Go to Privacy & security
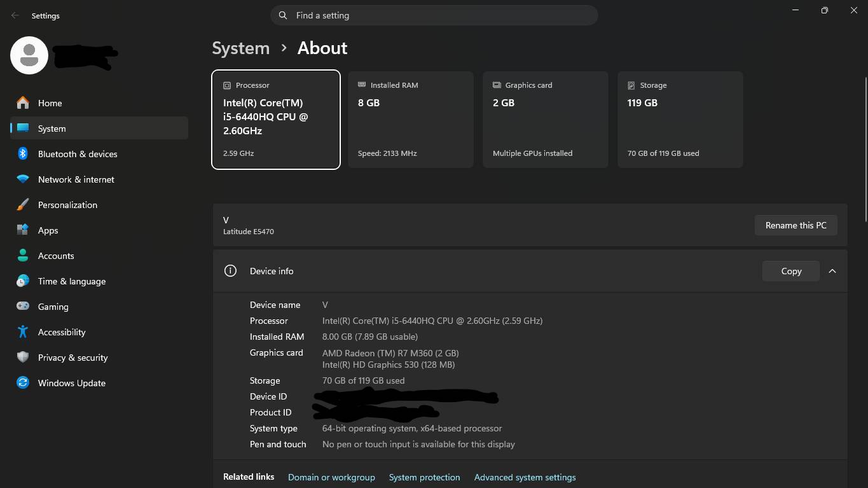Screen dimensions: 868x488 point(99,358)
